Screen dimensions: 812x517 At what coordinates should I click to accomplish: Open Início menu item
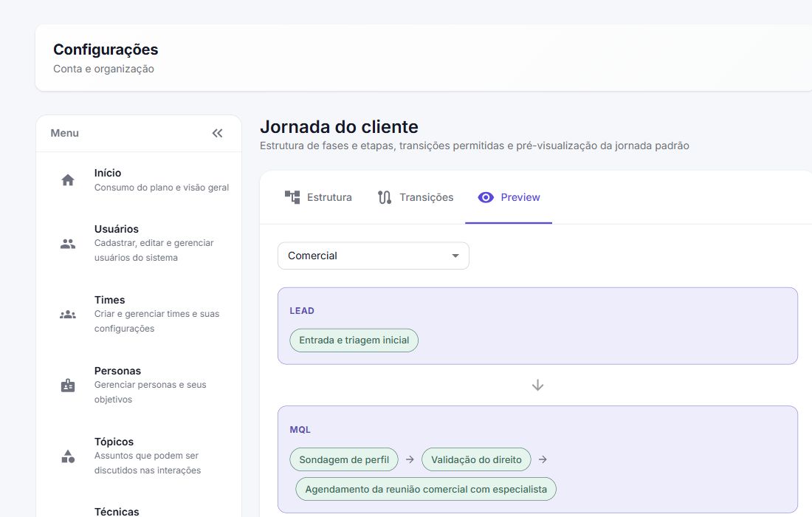coord(139,180)
